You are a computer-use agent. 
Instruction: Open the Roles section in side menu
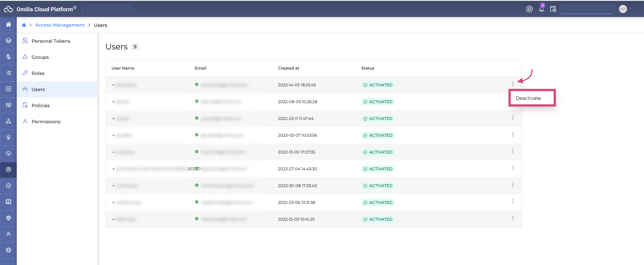pyautogui.click(x=38, y=73)
